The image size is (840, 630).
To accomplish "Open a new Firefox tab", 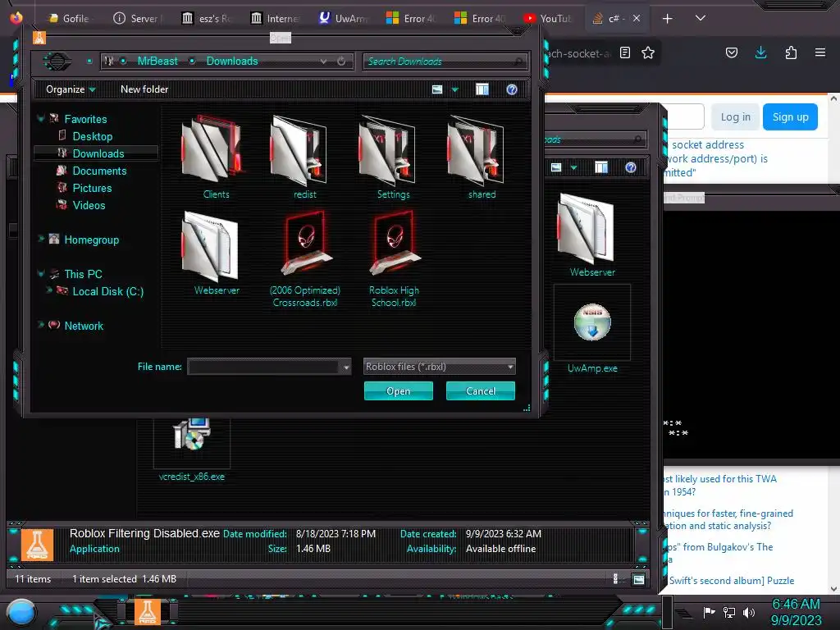I will (667, 19).
